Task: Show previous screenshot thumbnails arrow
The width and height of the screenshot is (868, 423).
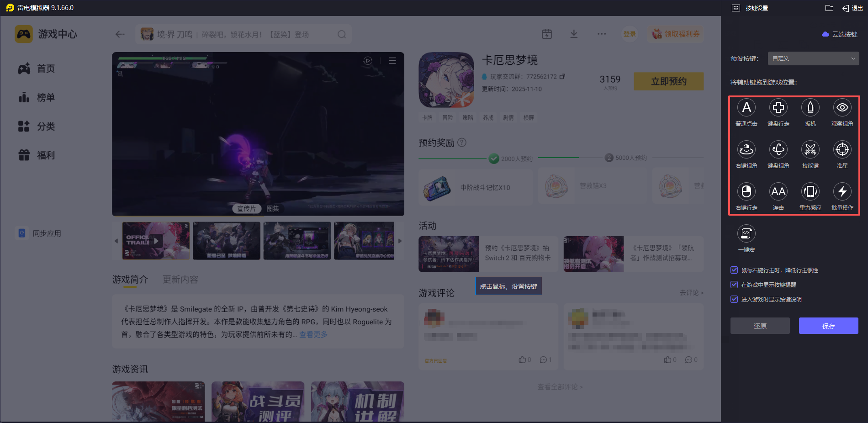Action: coord(116,241)
